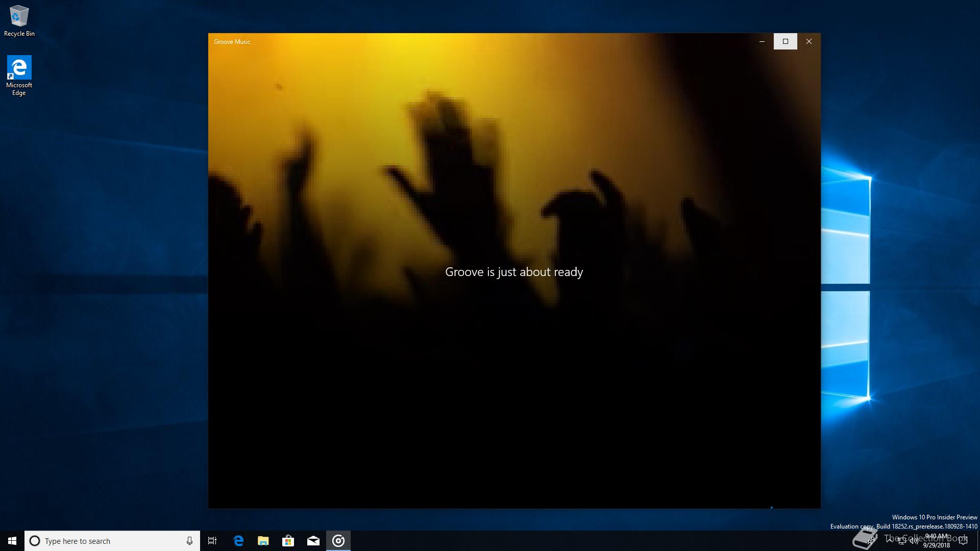
Task: Open the Windows Start menu
Action: (12, 541)
